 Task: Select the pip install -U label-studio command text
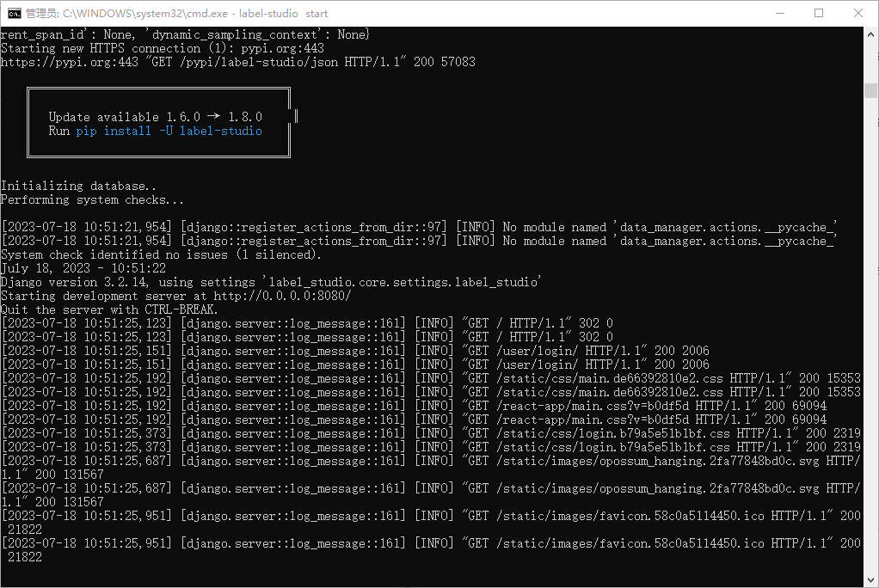click(x=171, y=131)
